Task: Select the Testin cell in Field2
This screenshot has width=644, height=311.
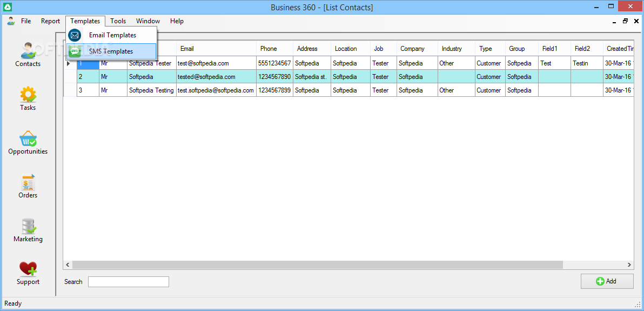Action: point(587,63)
